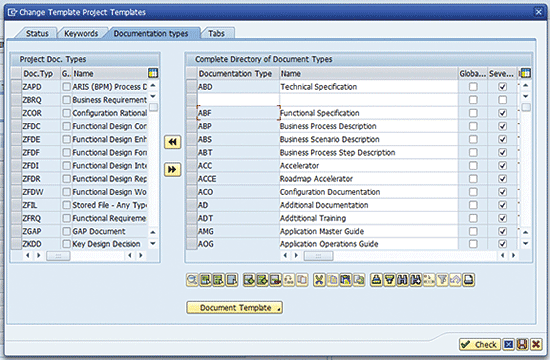Tick the G. checkbox for ZKDD Key Design Decision
The height and width of the screenshot is (360, 550).
(x=66, y=244)
